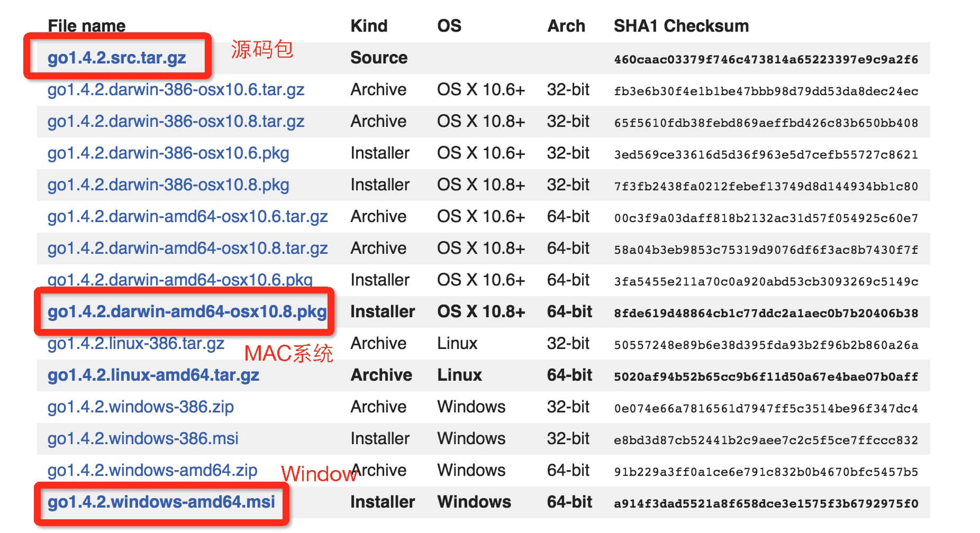Open go1.4.2.linux-386.tar.gz link
The image size is (980, 533).
tap(136, 344)
